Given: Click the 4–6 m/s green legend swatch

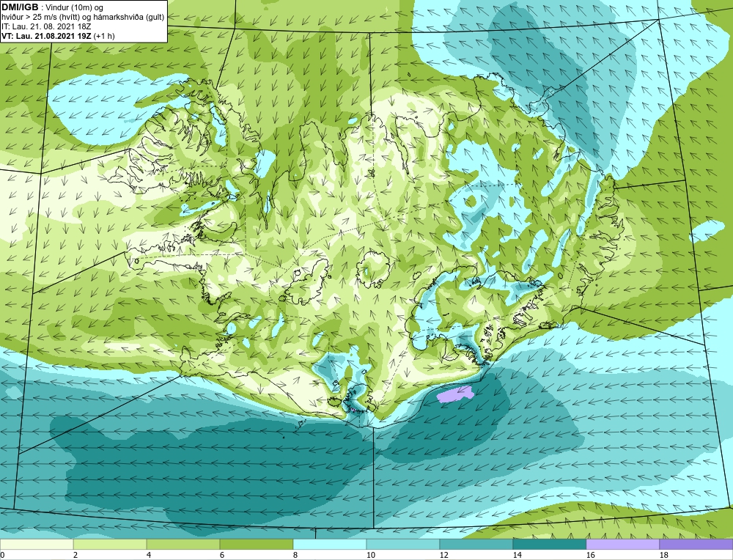Looking at the screenshot, I should point(183,545).
